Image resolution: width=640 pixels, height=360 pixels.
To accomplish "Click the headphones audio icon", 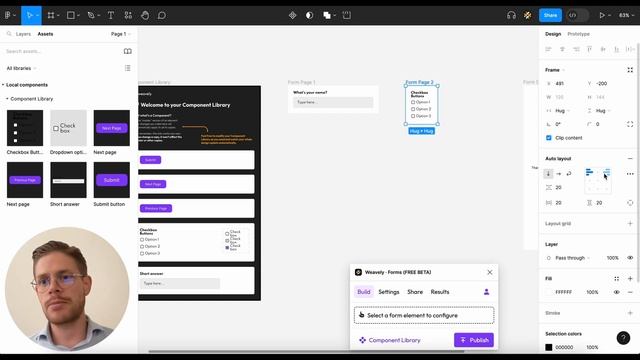I will pos(511,15).
